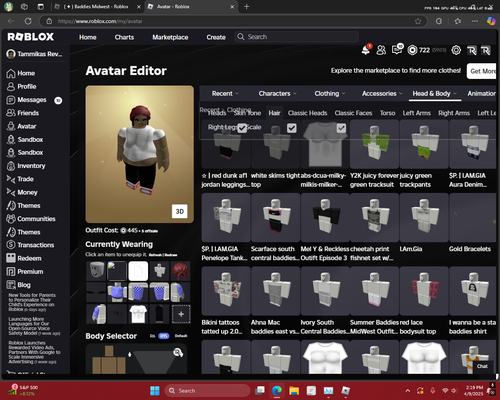Go to Charts in top navigation
This screenshot has height=400, width=500.
click(x=124, y=37)
